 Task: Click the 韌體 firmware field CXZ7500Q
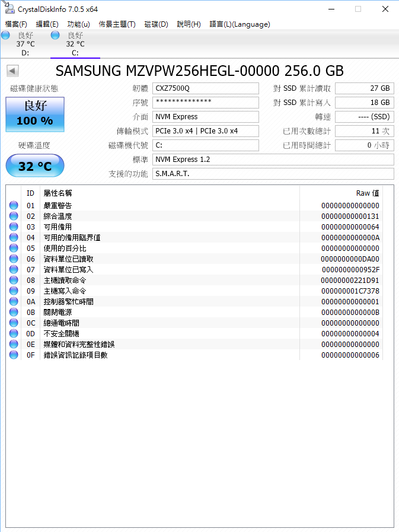(x=206, y=88)
